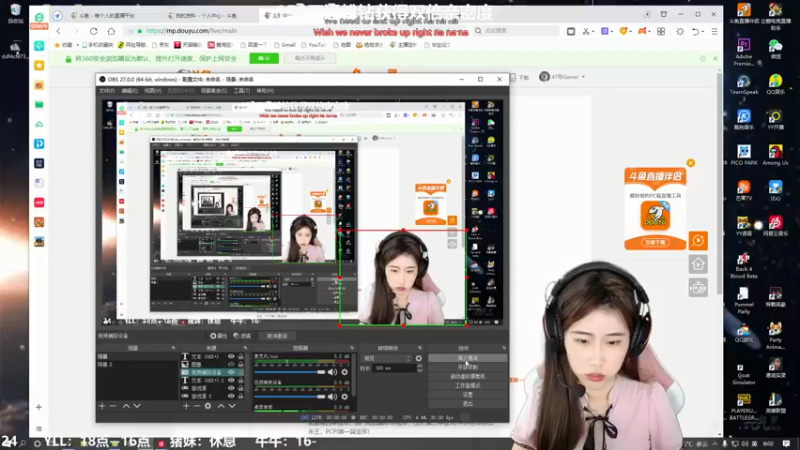The height and width of the screenshot is (450, 800).
Task: Click the orange play icon beside the Douyu popup
Action: tap(698, 240)
